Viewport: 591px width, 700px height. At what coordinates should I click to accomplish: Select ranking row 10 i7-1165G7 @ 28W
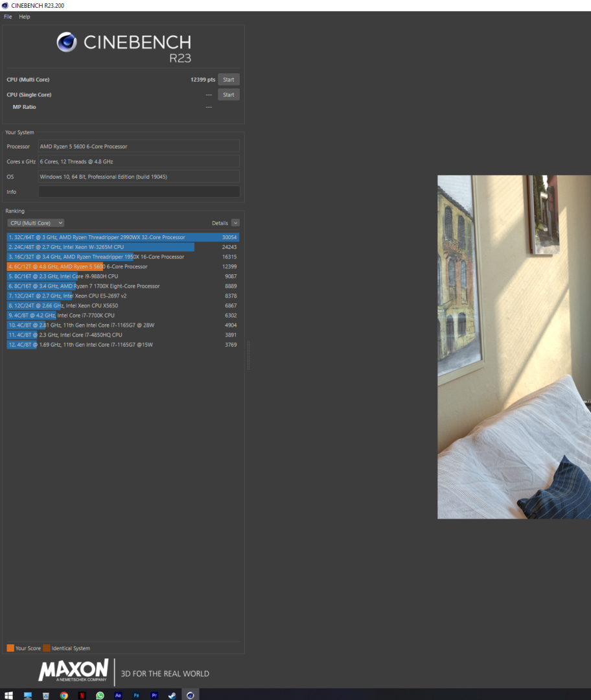[122, 325]
